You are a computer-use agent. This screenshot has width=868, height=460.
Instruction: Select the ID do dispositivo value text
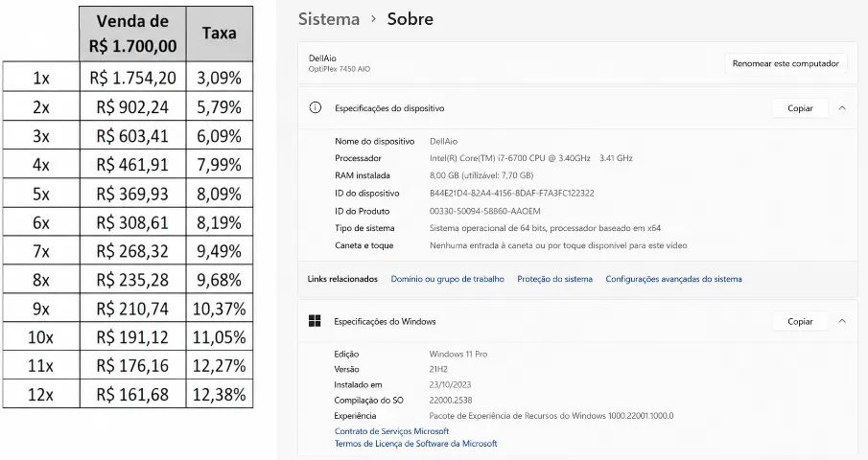tap(512, 194)
